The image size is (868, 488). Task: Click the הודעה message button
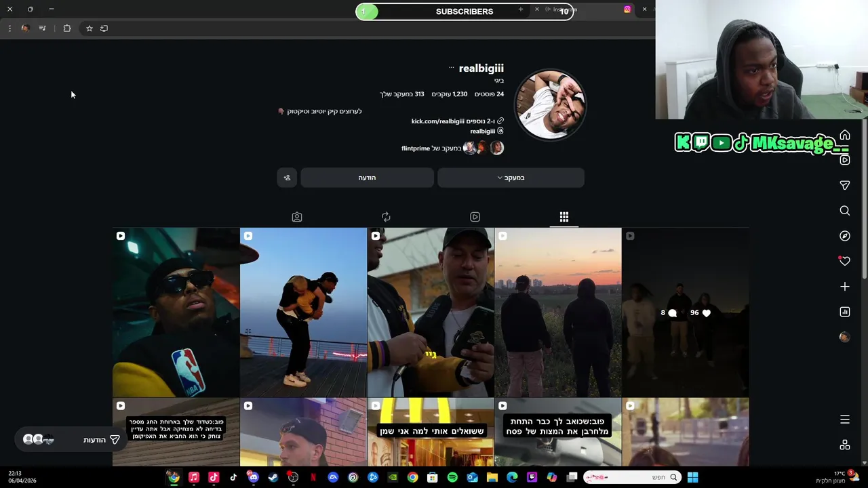[367, 178]
